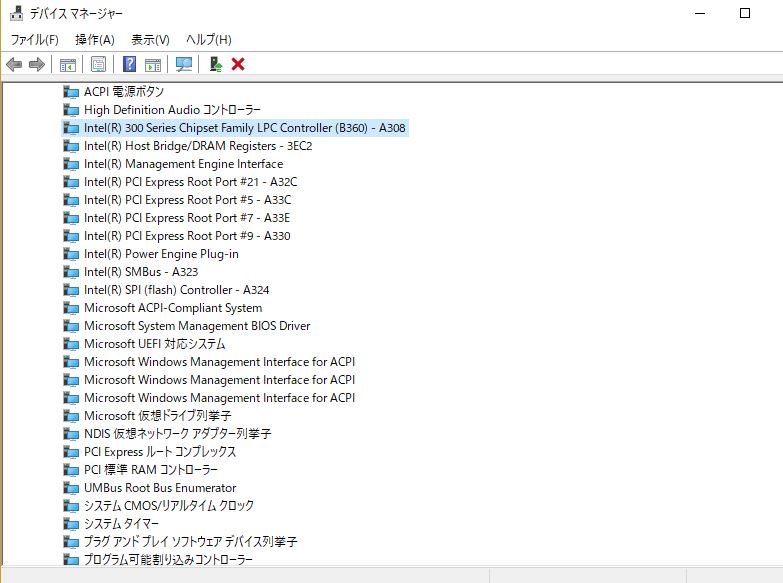The height and width of the screenshot is (583, 783).
Task: Click the red X Uninstall device icon
Action: (x=238, y=64)
